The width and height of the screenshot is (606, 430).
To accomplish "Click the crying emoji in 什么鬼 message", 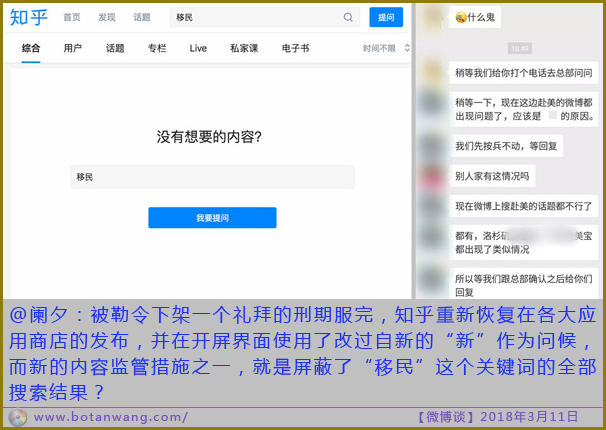I will (460, 18).
